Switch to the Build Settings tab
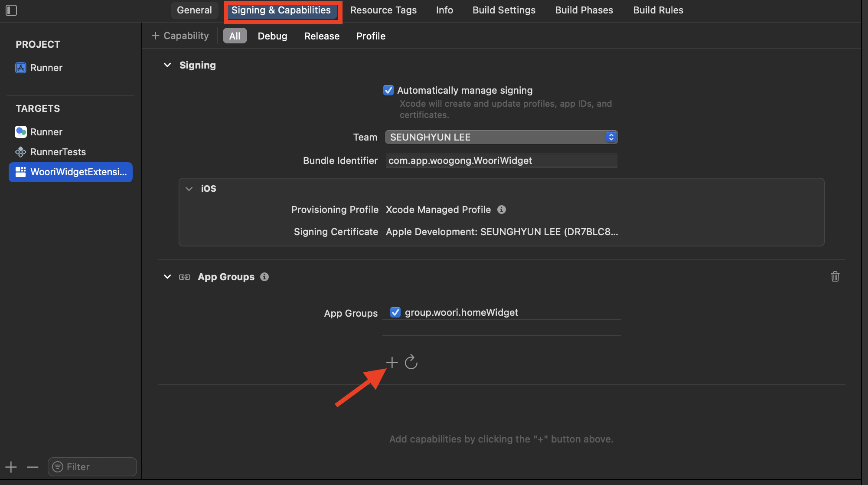The width and height of the screenshot is (868, 485). [x=504, y=10]
